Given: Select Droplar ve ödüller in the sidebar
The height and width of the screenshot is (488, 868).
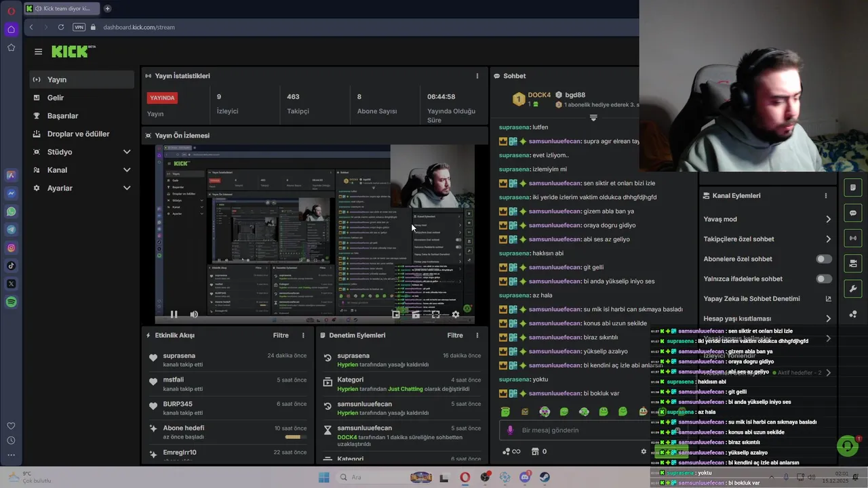Looking at the screenshot, I should 81,134.
